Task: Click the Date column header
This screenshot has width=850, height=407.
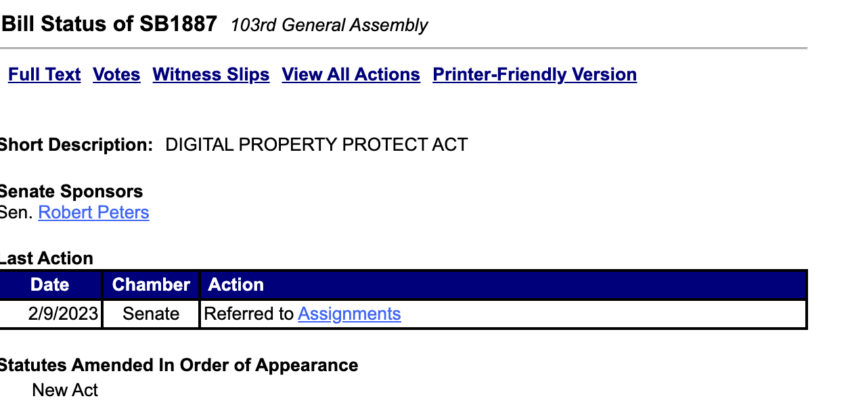Action: point(50,285)
